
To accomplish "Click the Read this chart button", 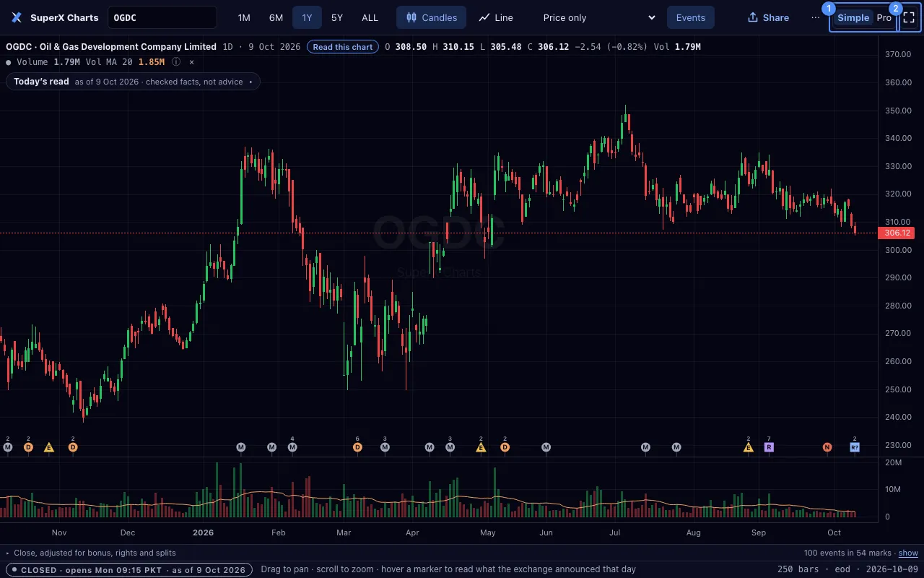I will (343, 47).
